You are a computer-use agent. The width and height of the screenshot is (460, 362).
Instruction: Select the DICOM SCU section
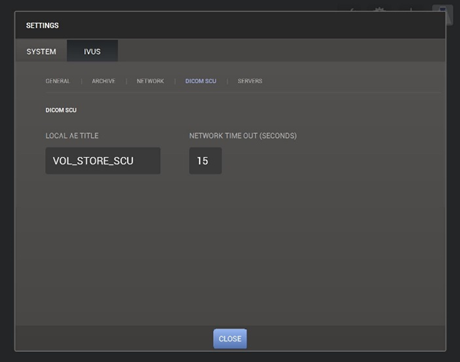(x=201, y=81)
